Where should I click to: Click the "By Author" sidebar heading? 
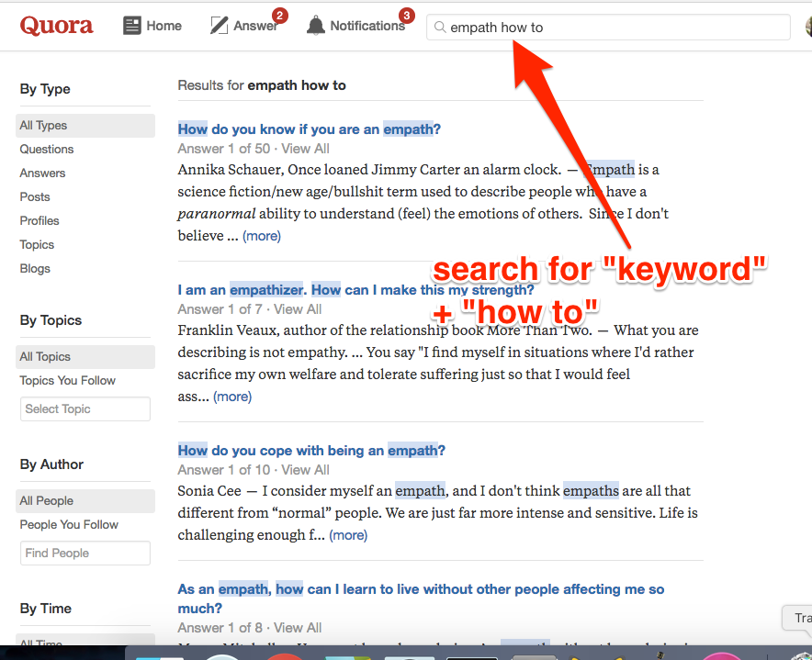(51, 464)
